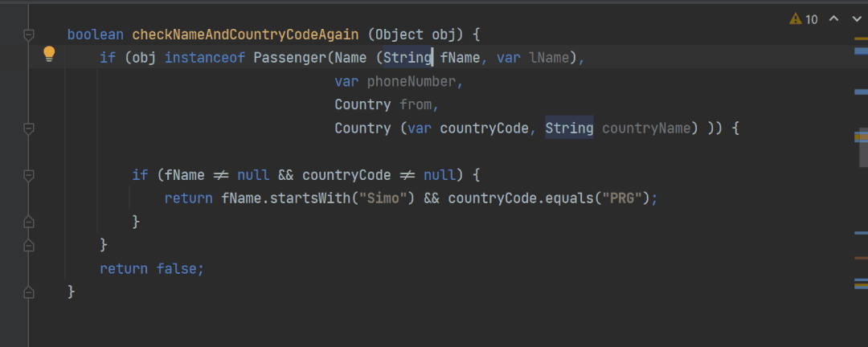Click the 'boolean' return type keyword

point(95,35)
